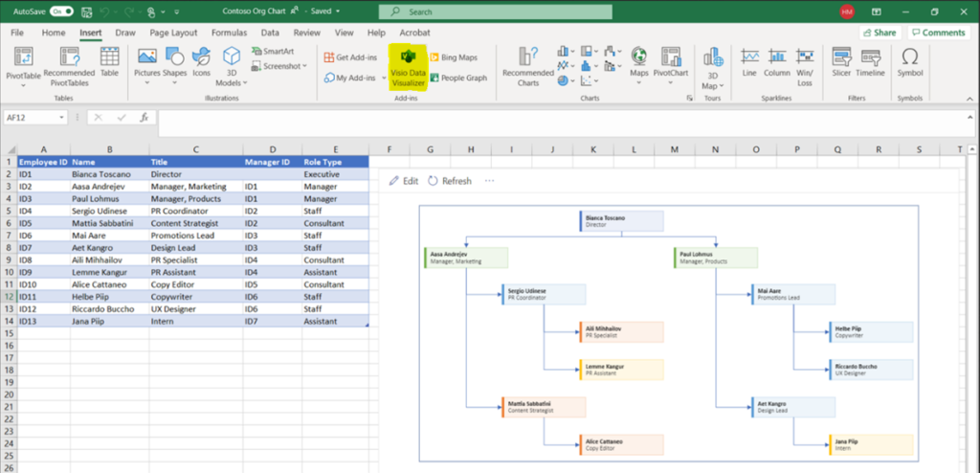Open the Visio Data Visualizer add-in

407,66
